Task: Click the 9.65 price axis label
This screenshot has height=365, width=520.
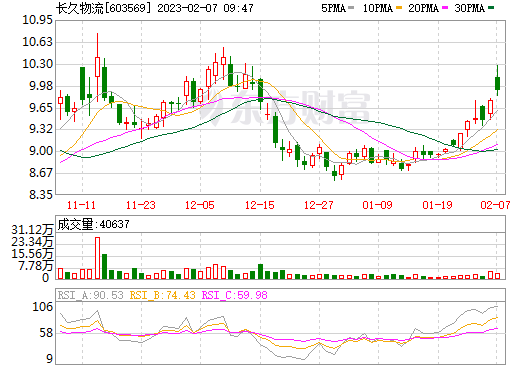Action: click(41, 108)
